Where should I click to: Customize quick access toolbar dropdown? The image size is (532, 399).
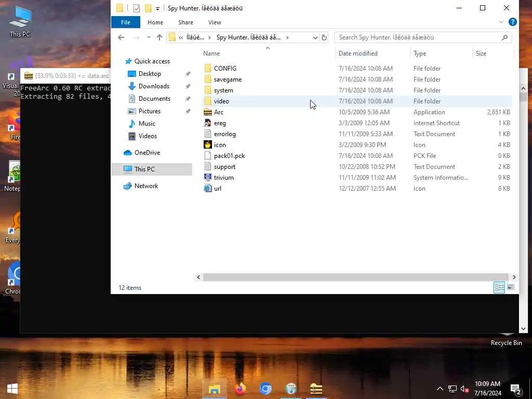point(157,8)
